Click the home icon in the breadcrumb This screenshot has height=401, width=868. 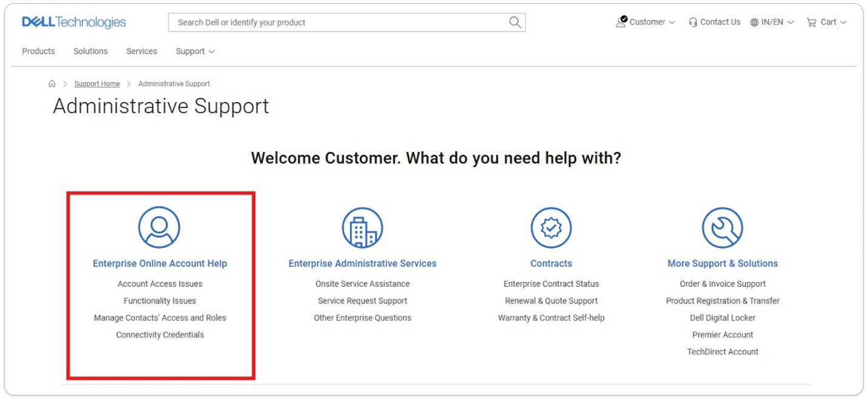pyautogui.click(x=52, y=83)
